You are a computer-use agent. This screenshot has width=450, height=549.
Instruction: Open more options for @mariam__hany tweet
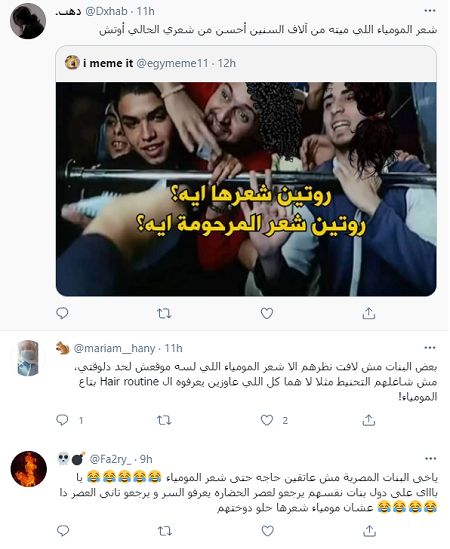[430, 348]
